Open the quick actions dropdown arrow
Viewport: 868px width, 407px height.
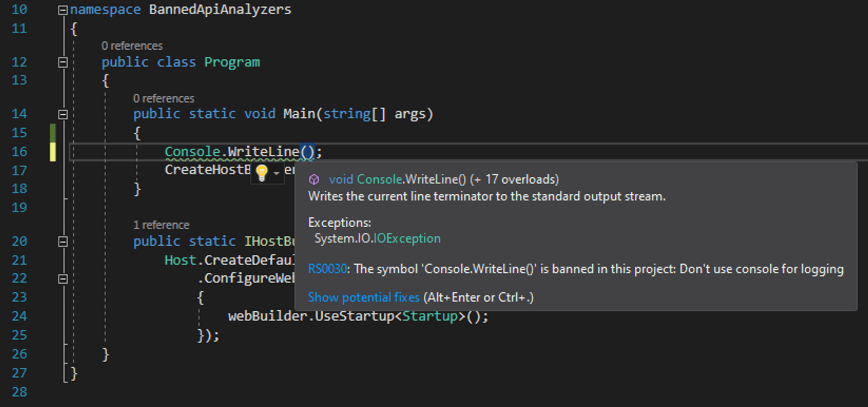click(x=276, y=174)
